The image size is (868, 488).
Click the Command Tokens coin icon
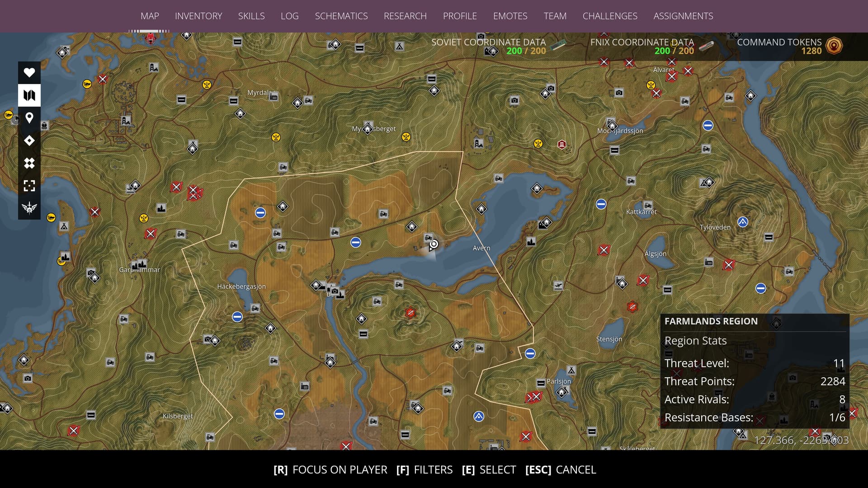tap(834, 46)
